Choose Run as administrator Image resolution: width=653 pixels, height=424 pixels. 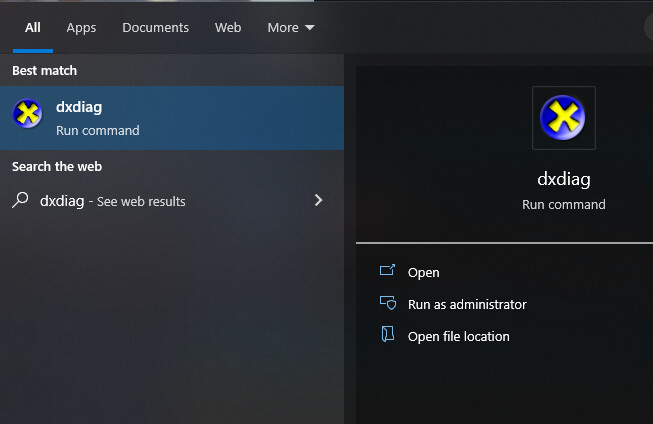pos(467,304)
